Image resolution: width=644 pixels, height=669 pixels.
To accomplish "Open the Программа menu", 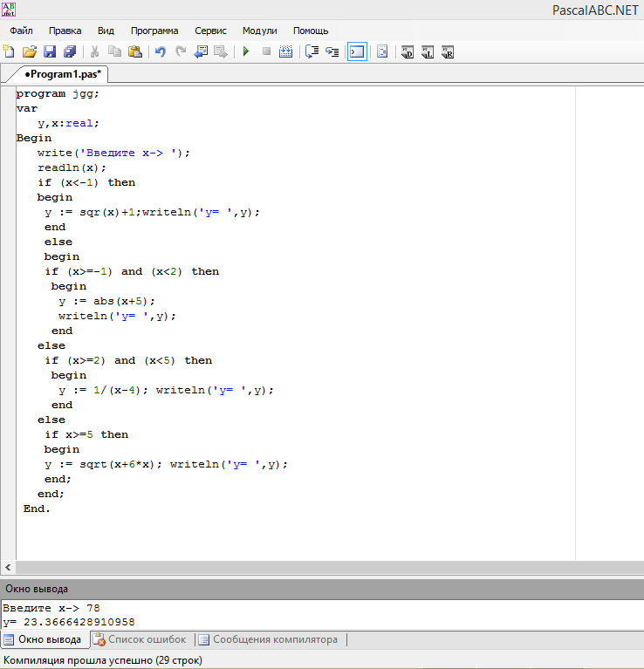I will [154, 30].
